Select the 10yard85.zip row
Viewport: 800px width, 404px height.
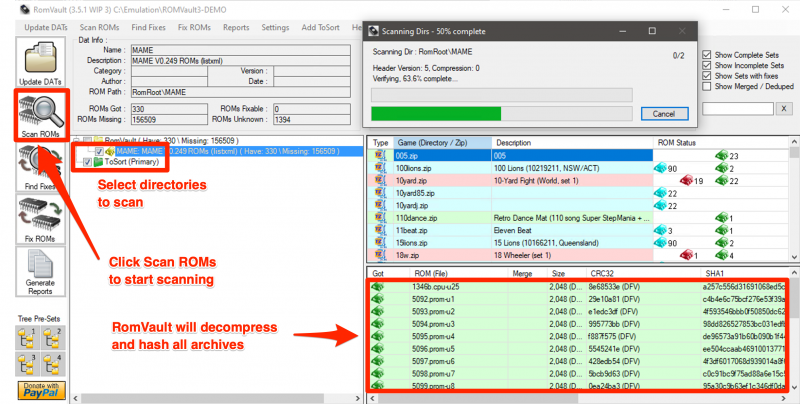tap(578, 193)
